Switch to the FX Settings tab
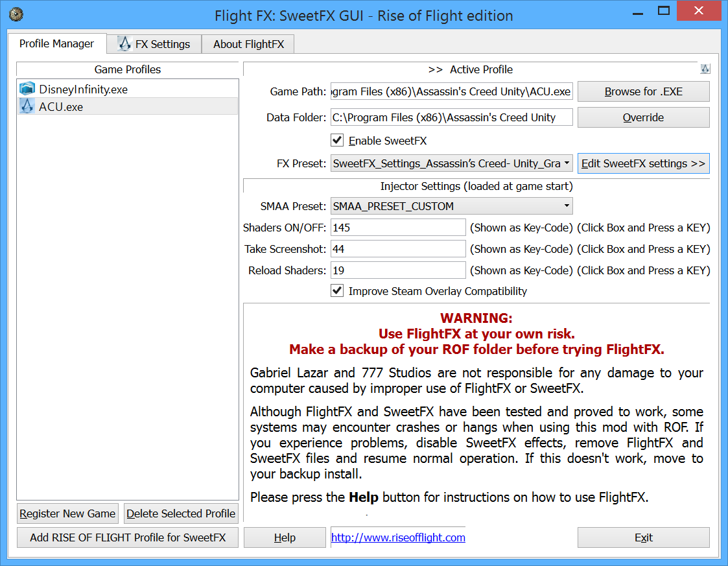The height and width of the screenshot is (566, 728). coord(154,44)
